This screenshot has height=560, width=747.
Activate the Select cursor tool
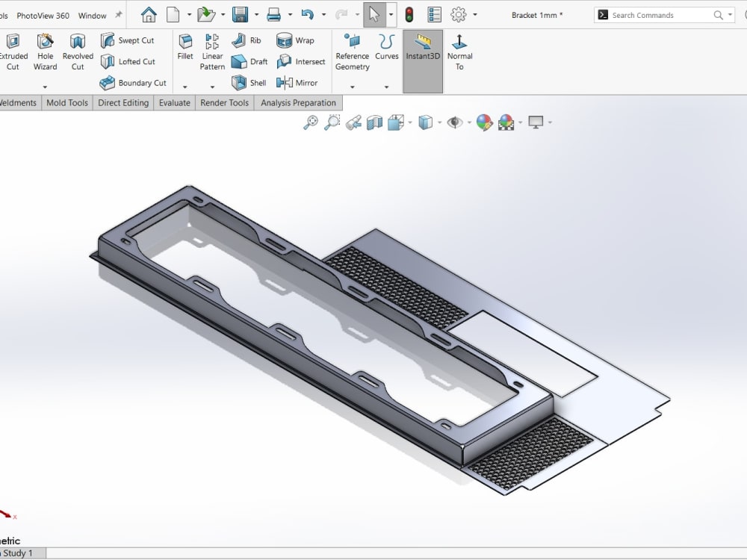(374, 15)
